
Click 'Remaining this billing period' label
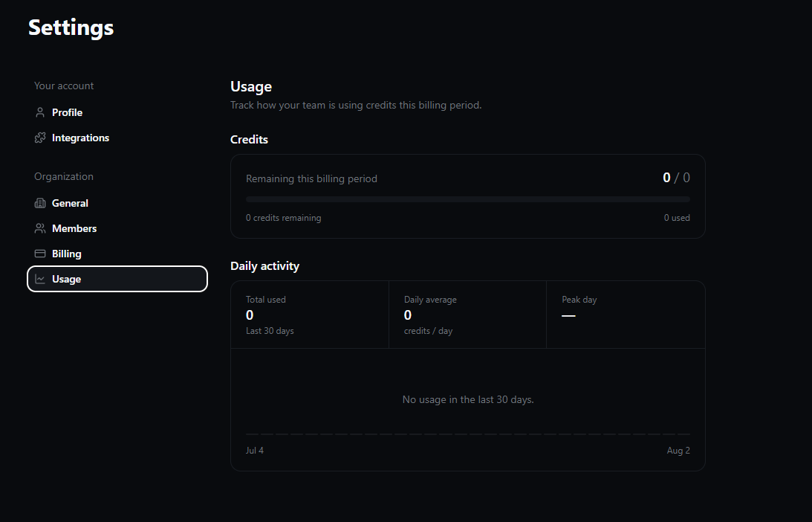point(311,179)
